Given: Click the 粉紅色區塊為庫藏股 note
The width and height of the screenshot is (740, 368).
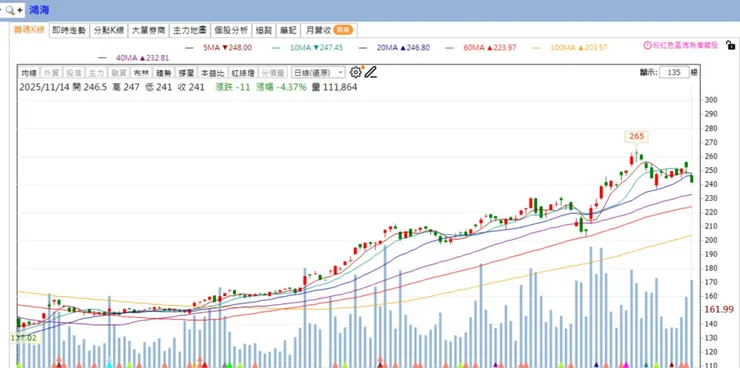Looking at the screenshot, I should click(685, 46).
